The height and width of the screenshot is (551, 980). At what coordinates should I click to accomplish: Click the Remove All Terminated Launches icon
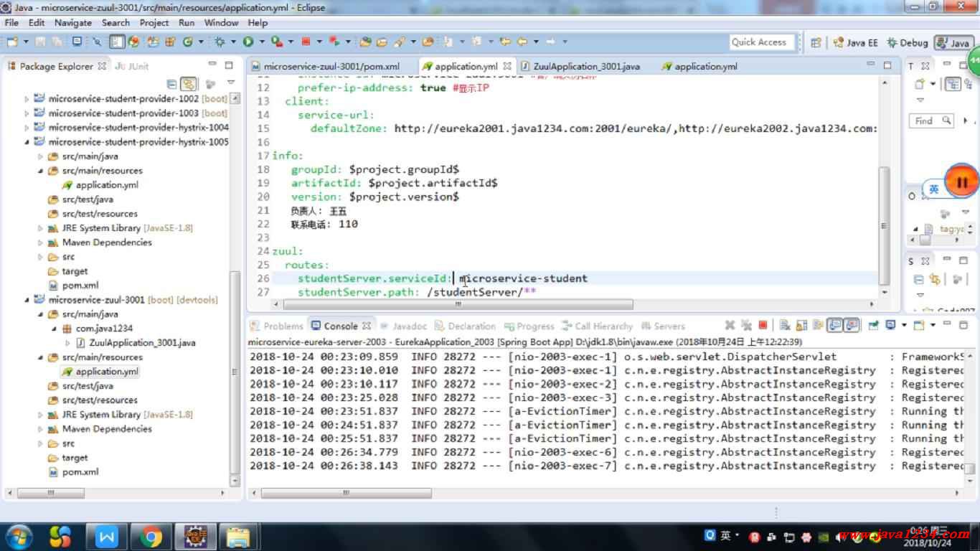[746, 325]
